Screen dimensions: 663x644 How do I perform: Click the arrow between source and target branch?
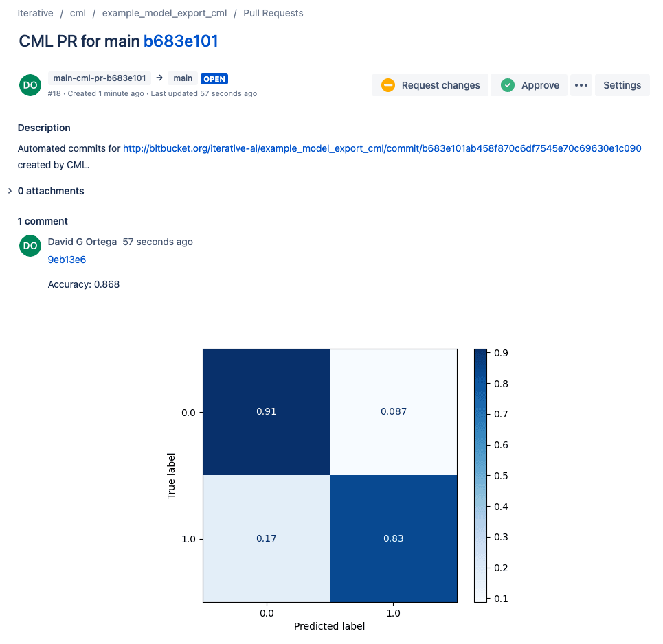[159, 78]
